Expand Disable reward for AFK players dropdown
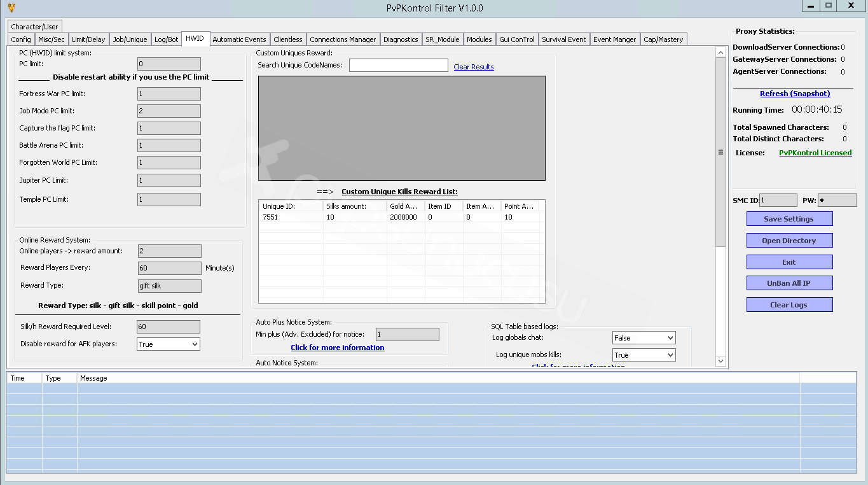 (169, 344)
